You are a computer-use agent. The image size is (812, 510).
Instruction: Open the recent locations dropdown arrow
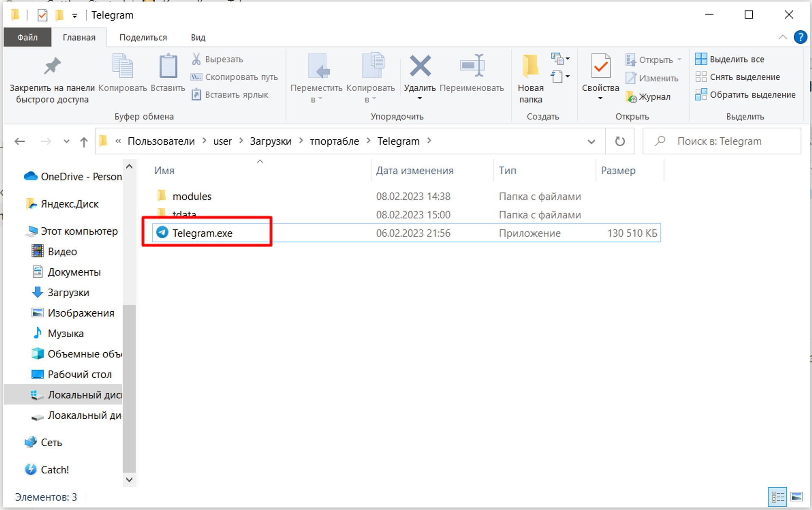pos(67,141)
